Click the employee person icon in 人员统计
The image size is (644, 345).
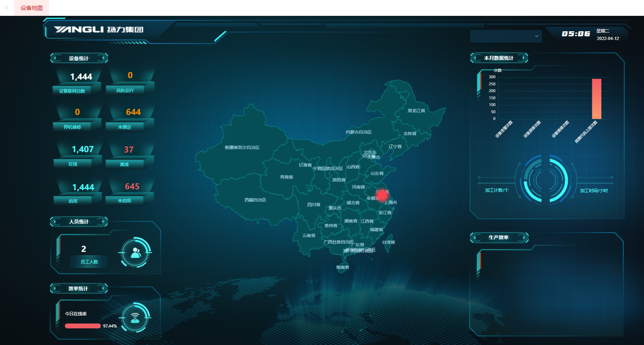(135, 252)
